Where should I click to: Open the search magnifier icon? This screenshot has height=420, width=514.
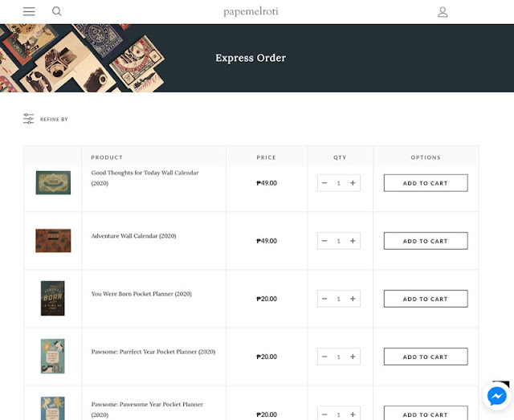click(x=57, y=11)
